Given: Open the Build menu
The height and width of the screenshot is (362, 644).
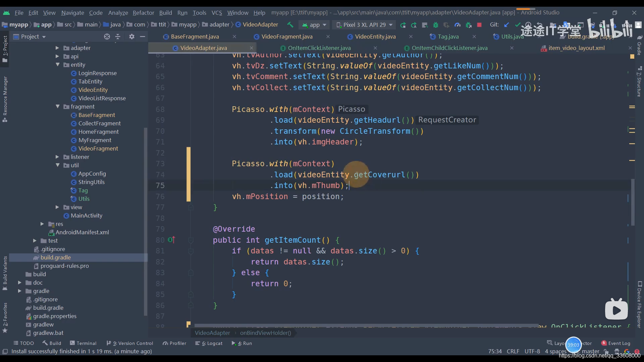Looking at the screenshot, I should click(165, 13).
